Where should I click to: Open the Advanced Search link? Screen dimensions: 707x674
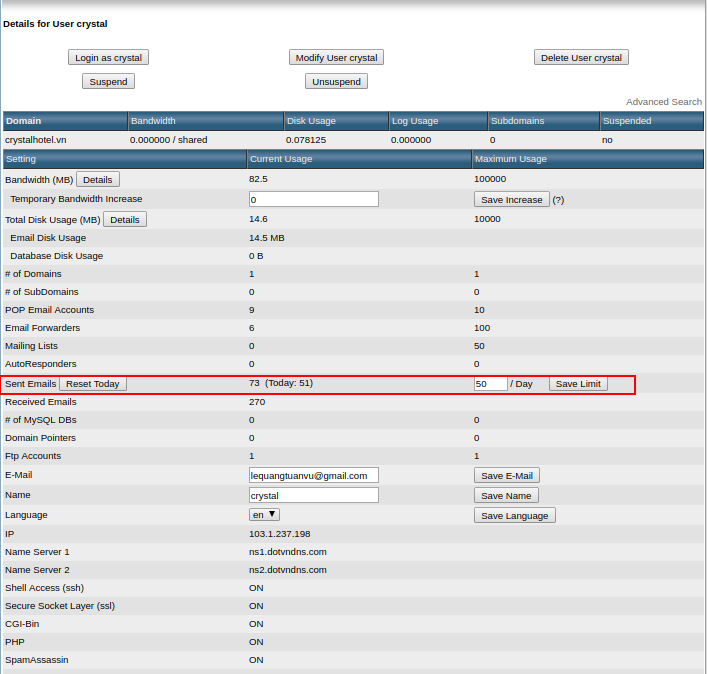[663, 102]
